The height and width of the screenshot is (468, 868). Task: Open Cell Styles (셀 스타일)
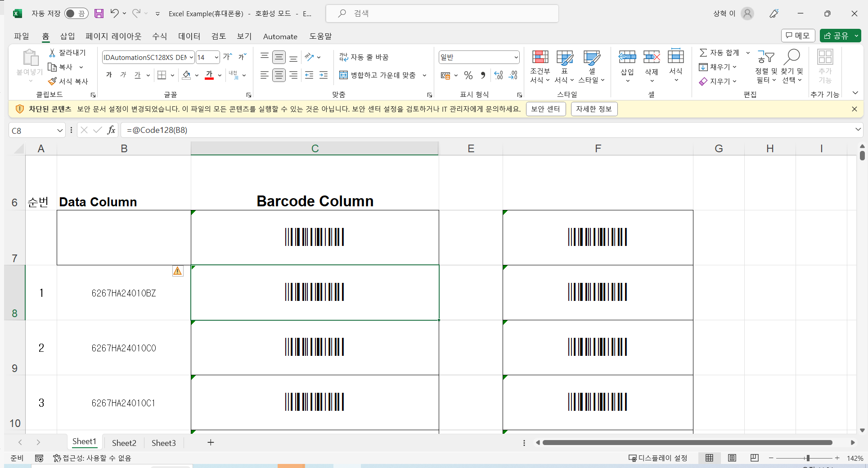[592, 67]
